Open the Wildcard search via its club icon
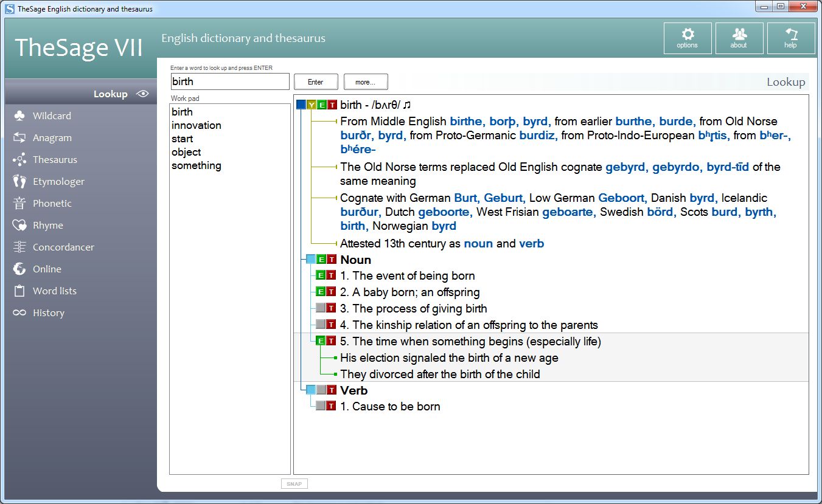The image size is (822, 504). 19,116
